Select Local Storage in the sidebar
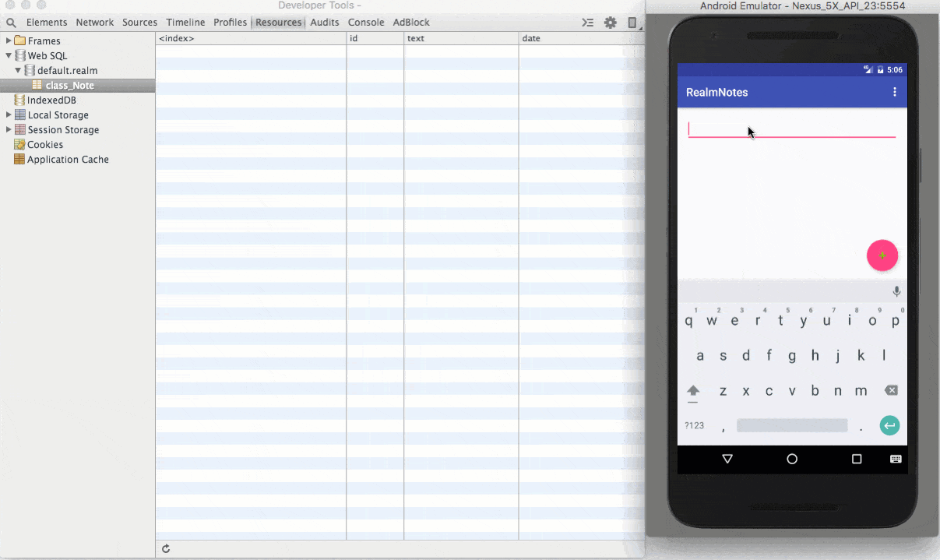The height and width of the screenshot is (560, 940). tap(51, 114)
